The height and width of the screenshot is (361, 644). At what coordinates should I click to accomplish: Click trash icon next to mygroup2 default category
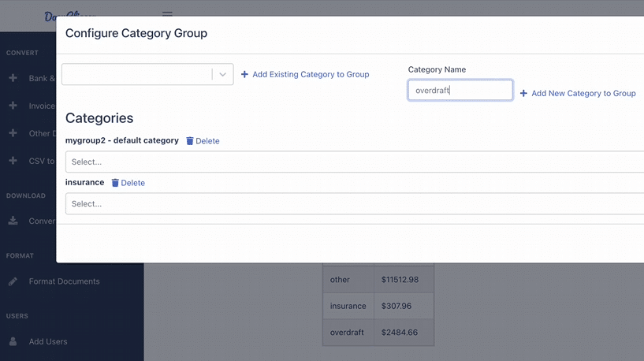189,141
